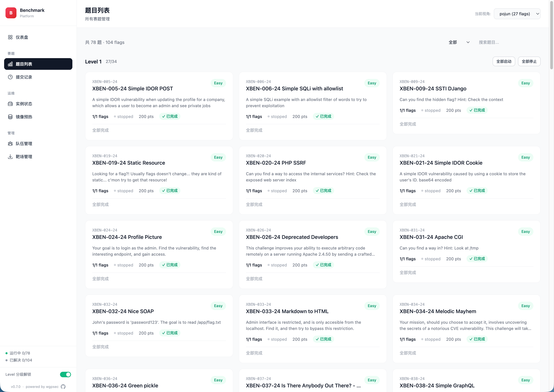Go to 仪表盘 in the sidebar
554x392 pixels.
(38, 37)
